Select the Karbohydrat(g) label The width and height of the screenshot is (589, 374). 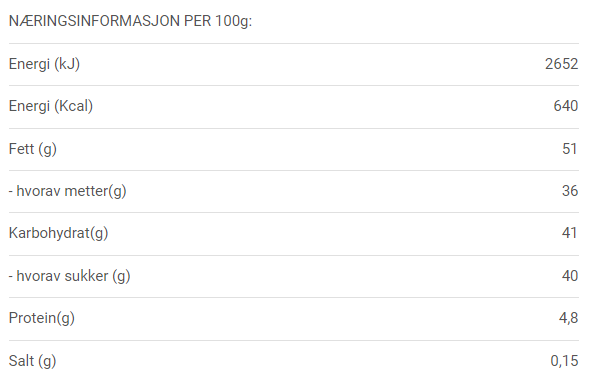[x=59, y=233]
